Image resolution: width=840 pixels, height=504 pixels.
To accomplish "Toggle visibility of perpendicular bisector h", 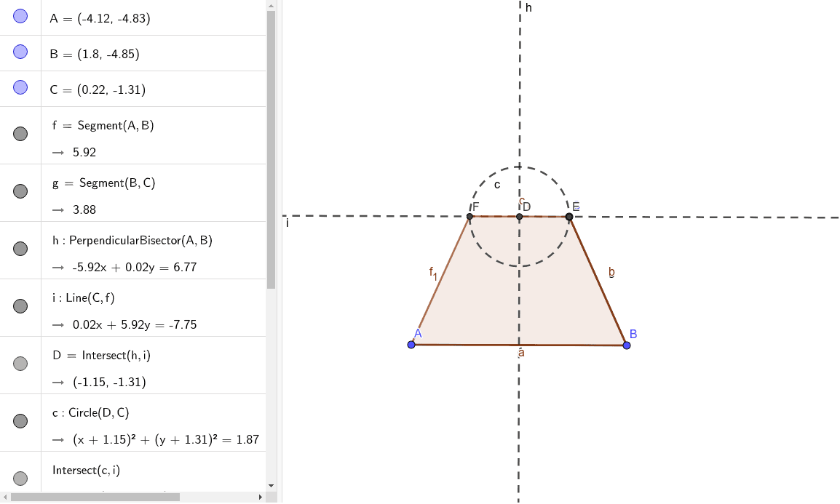I will 20,249.
